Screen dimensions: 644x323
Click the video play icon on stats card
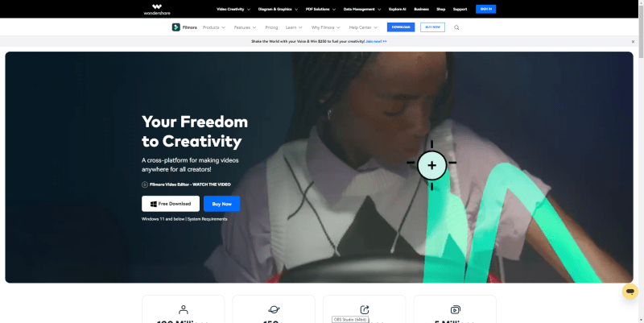click(x=455, y=309)
